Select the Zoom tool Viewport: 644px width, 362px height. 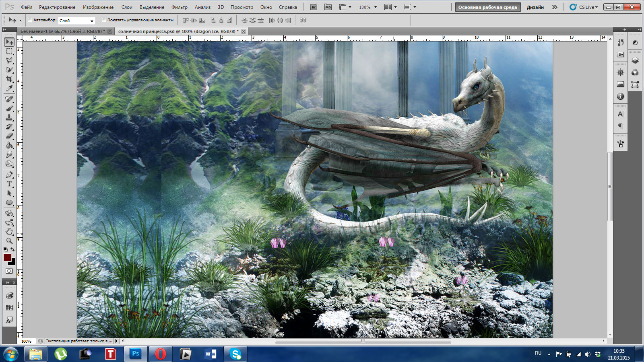pyautogui.click(x=9, y=241)
